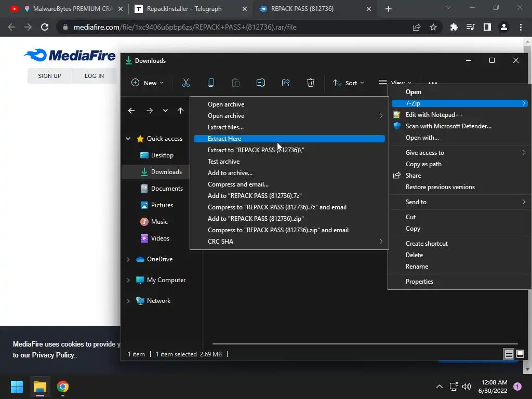Screen dimensions: 532x399
Task: Click the MediaFire logo
Action: [70, 55]
